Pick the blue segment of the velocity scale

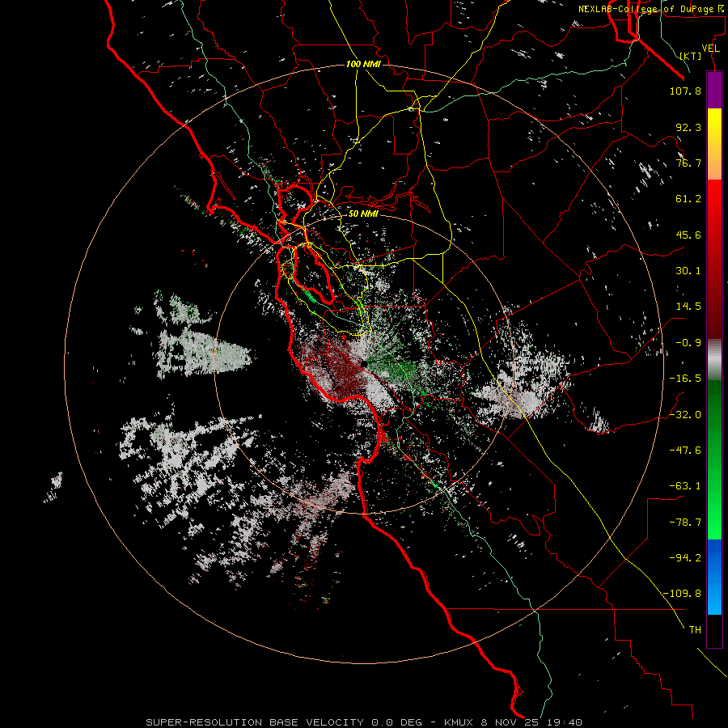714,577
